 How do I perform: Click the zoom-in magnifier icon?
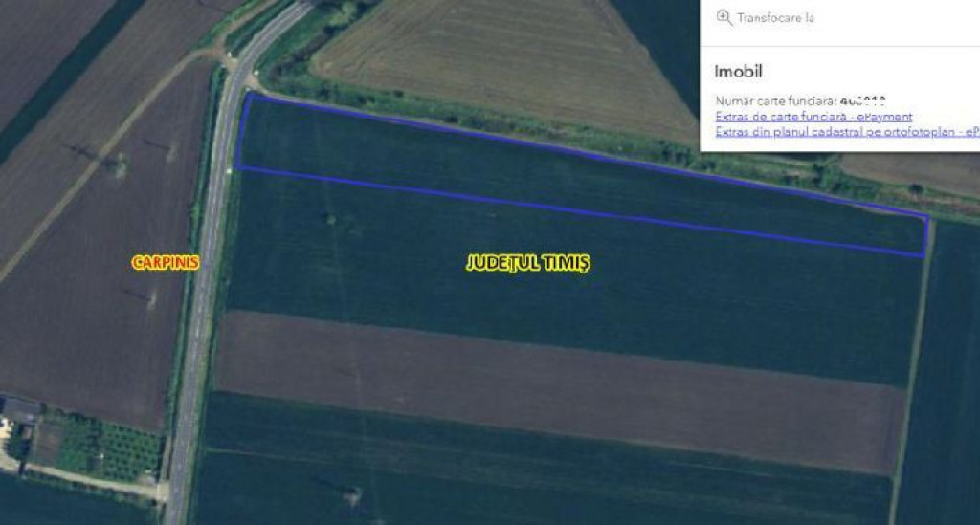click(724, 17)
